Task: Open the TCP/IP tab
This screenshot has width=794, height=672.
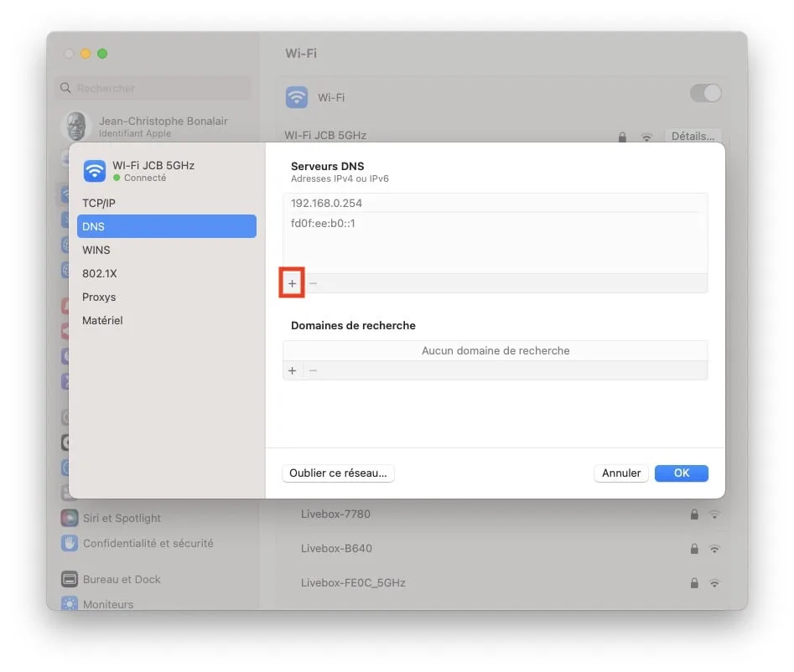Action: 167,203
